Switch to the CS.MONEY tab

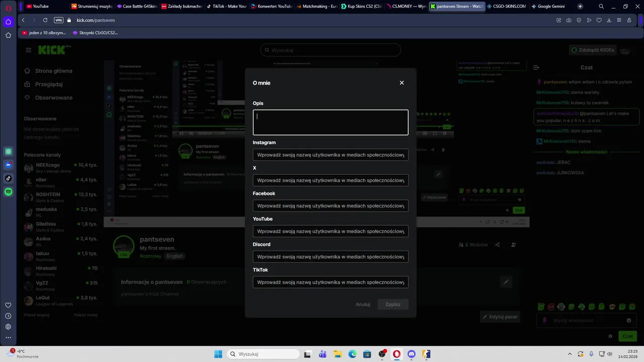(407, 7)
